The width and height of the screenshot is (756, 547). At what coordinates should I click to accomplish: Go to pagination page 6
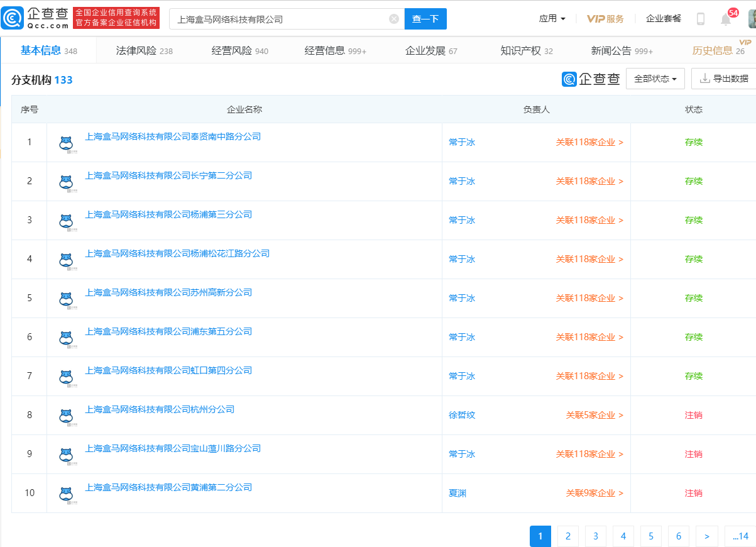coord(679,536)
